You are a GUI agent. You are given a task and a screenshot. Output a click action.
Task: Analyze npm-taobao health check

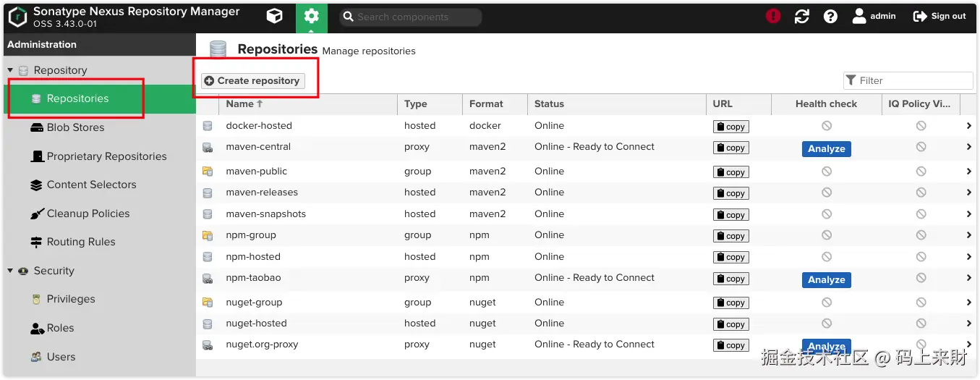826,279
